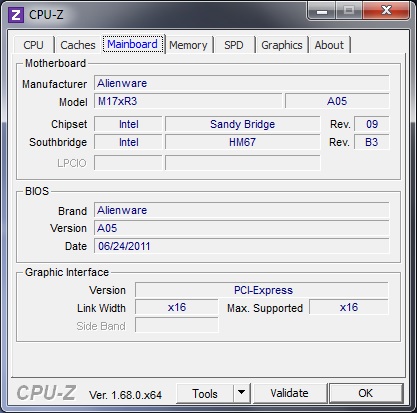Switch to the CPU tab
The image size is (417, 413).
(33, 45)
